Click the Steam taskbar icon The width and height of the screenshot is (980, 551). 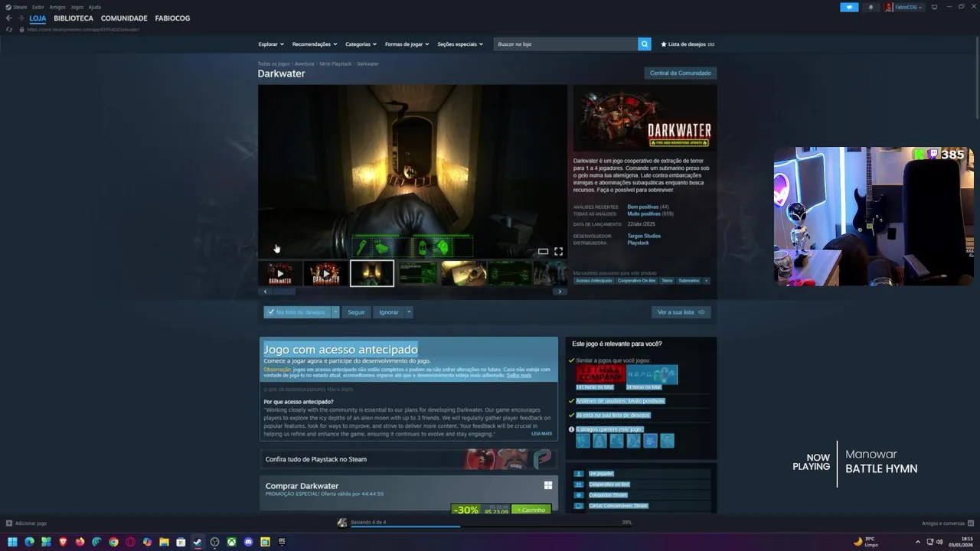tap(198, 542)
